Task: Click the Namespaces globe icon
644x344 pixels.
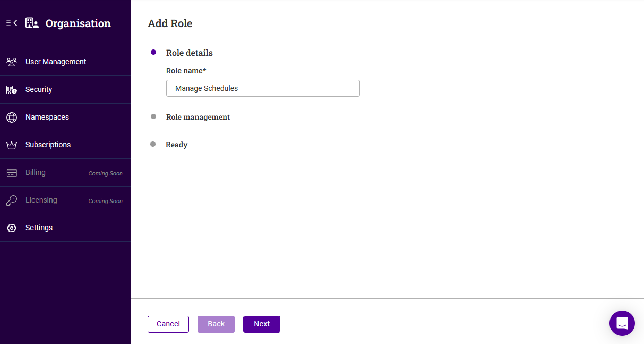Action: (x=12, y=117)
